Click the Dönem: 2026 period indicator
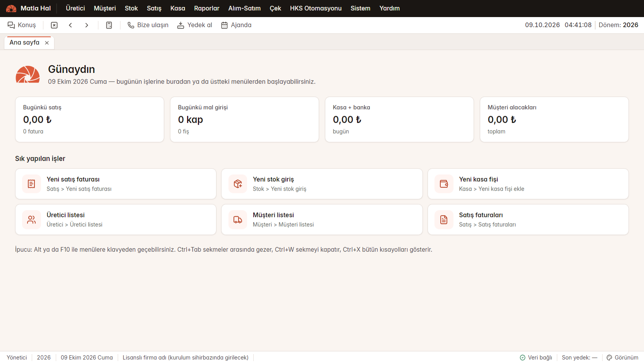644x363 pixels. coord(618,25)
